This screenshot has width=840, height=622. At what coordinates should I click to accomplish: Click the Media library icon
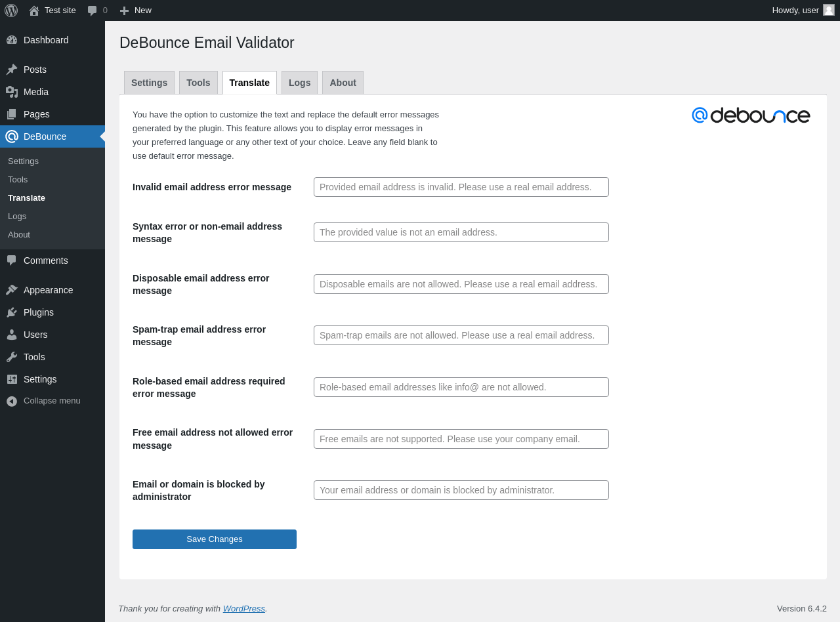point(12,92)
